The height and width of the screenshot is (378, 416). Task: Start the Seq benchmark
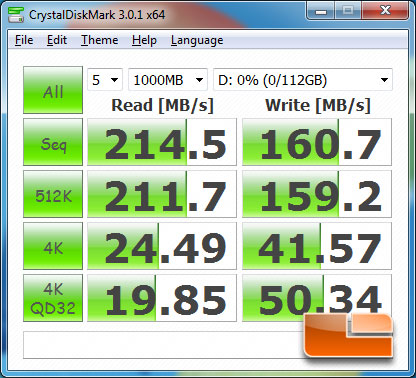tap(53, 142)
